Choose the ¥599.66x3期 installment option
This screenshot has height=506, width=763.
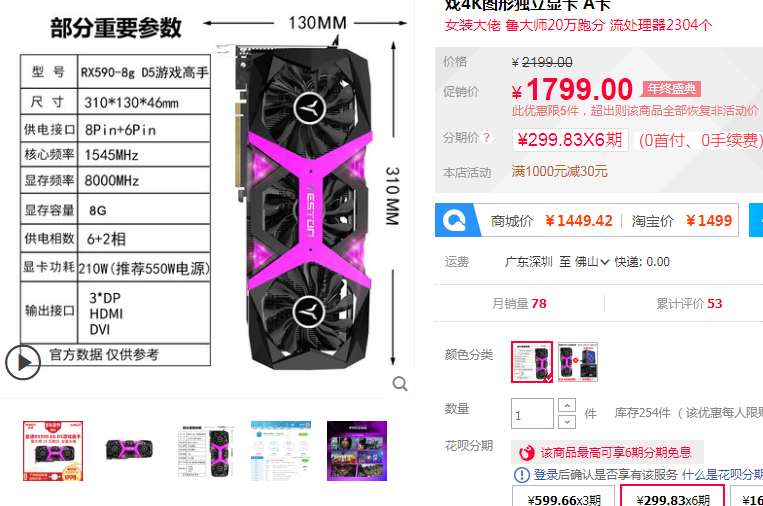click(x=564, y=497)
